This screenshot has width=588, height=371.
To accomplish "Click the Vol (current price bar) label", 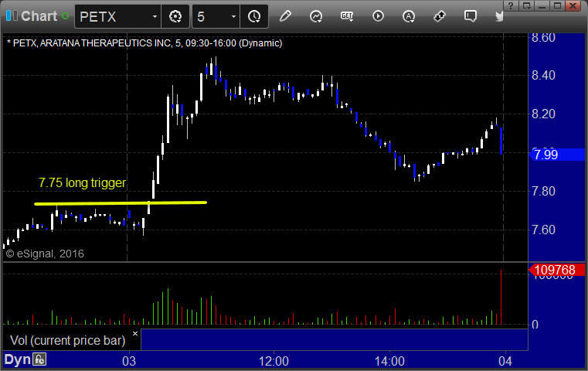I will pos(67,340).
